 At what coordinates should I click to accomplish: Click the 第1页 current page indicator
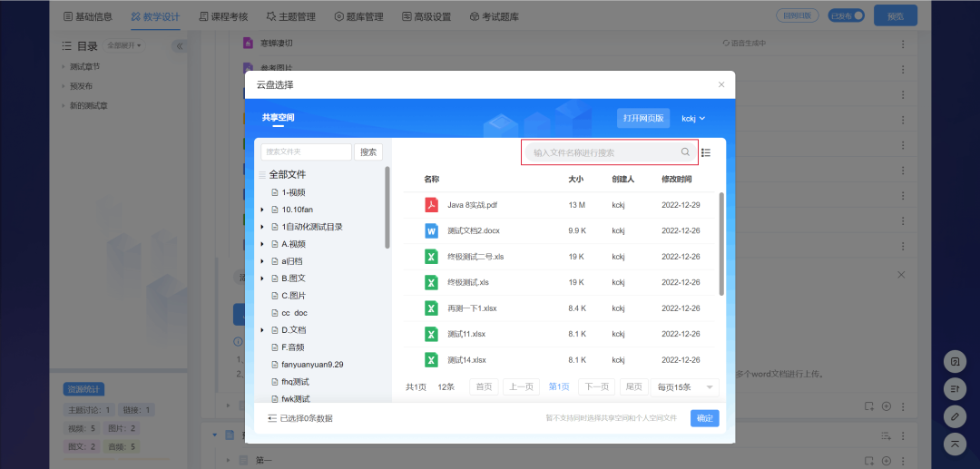point(559,387)
